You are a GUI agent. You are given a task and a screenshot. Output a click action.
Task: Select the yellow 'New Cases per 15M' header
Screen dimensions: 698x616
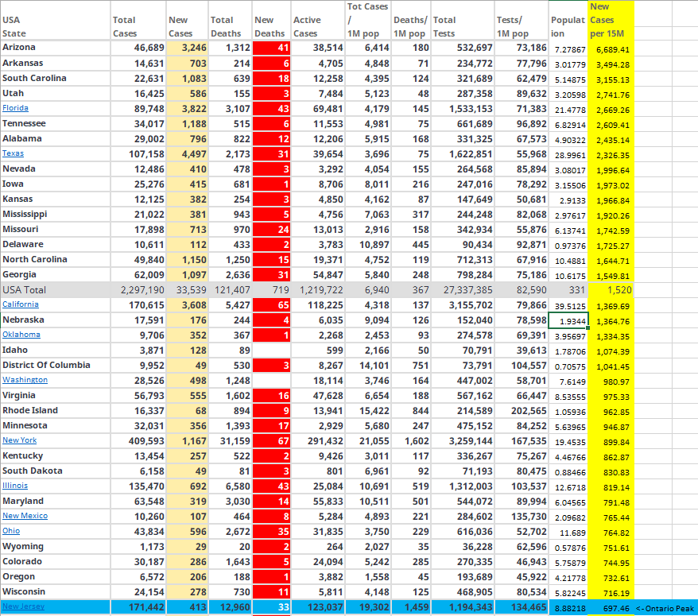click(x=611, y=21)
